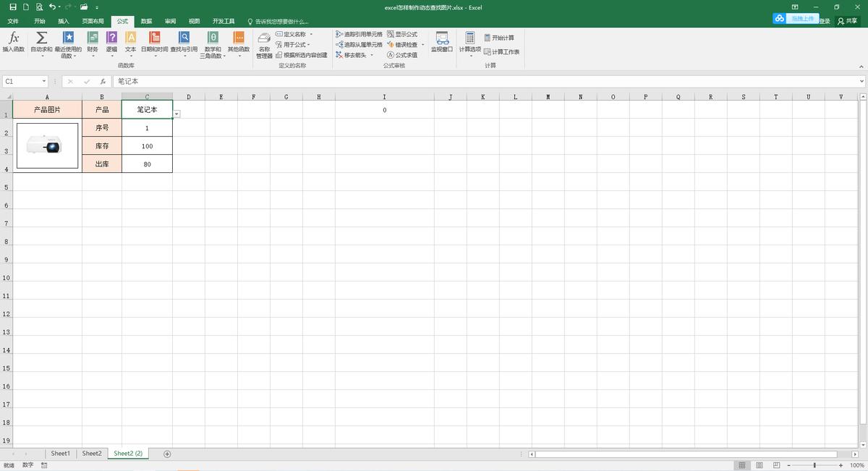Toggle Show Formulas (显示公式)
The width and height of the screenshot is (868, 471).
pyautogui.click(x=402, y=34)
